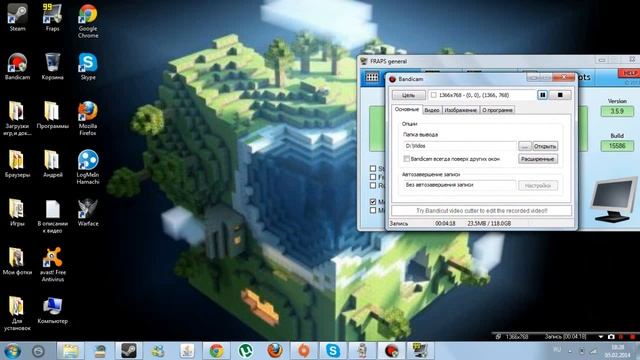Image resolution: width=640 pixels, height=360 pixels.
Task: Switch to Fraps from the taskbar
Action: pyautogui.click(x=420, y=351)
